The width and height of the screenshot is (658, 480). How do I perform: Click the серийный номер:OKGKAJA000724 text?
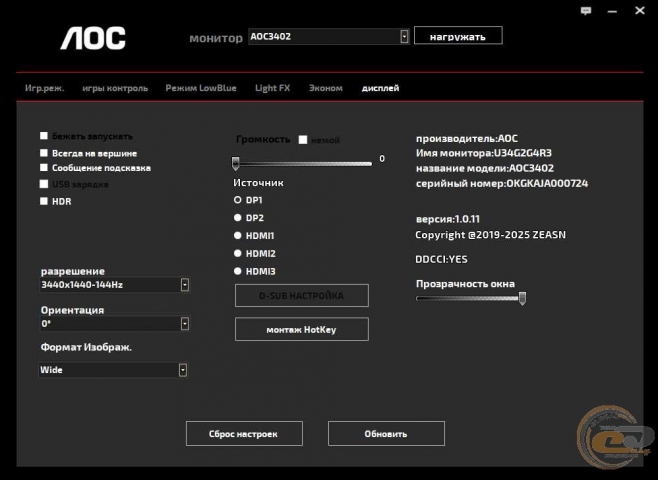(502, 183)
